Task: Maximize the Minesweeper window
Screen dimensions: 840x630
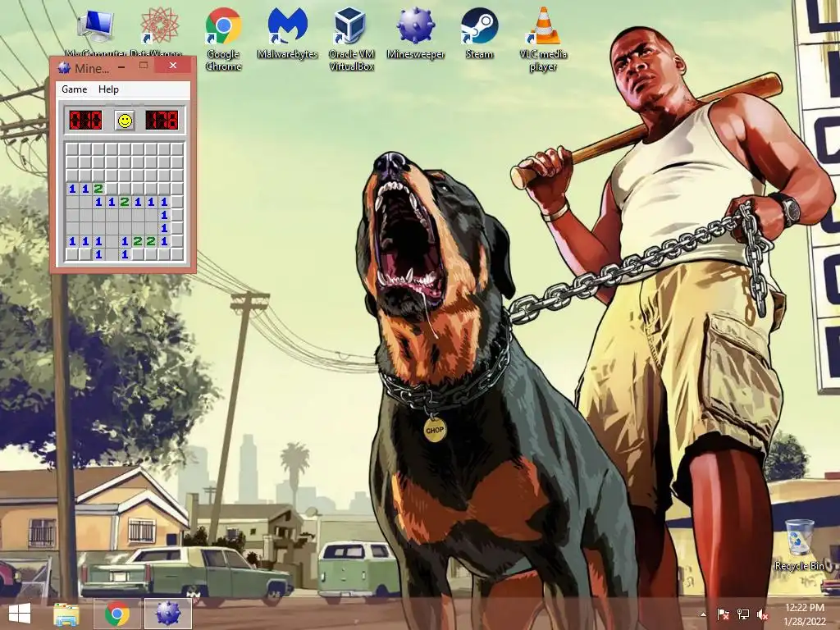Action: tap(143, 66)
